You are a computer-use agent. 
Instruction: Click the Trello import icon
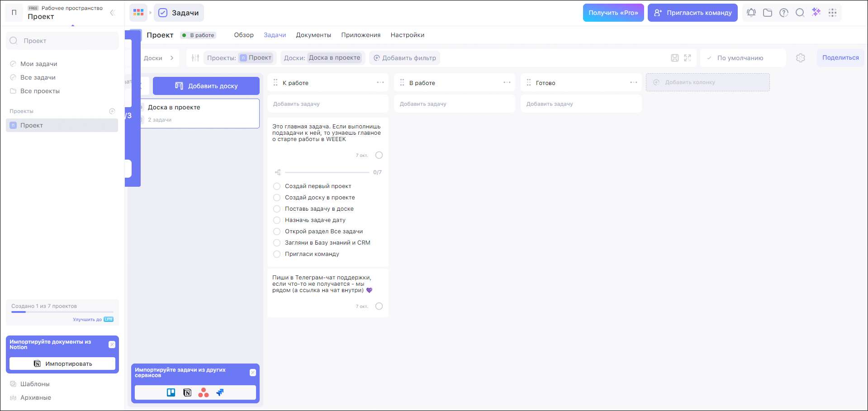[x=171, y=392]
